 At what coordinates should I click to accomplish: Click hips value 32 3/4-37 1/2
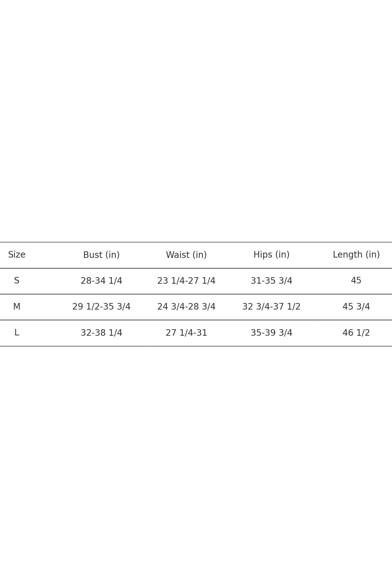point(271,307)
